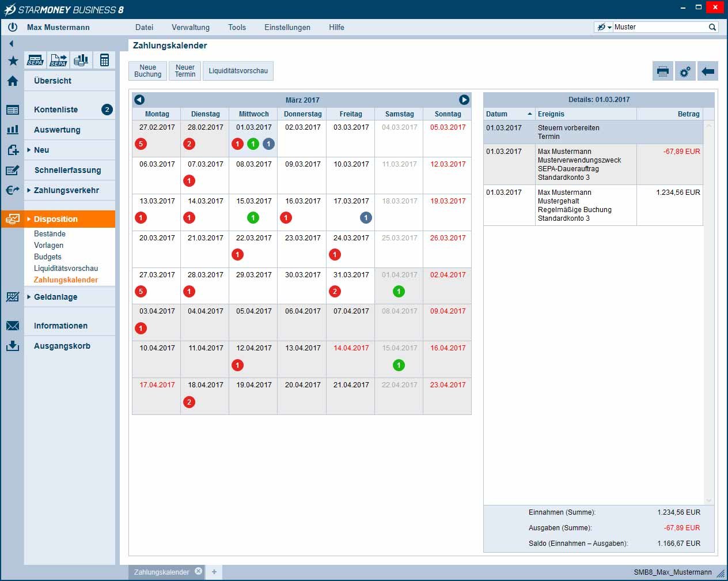The width and height of the screenshot is (728, 581).
Task: Open Kontenliste in the sidebar
Action: 56,110
